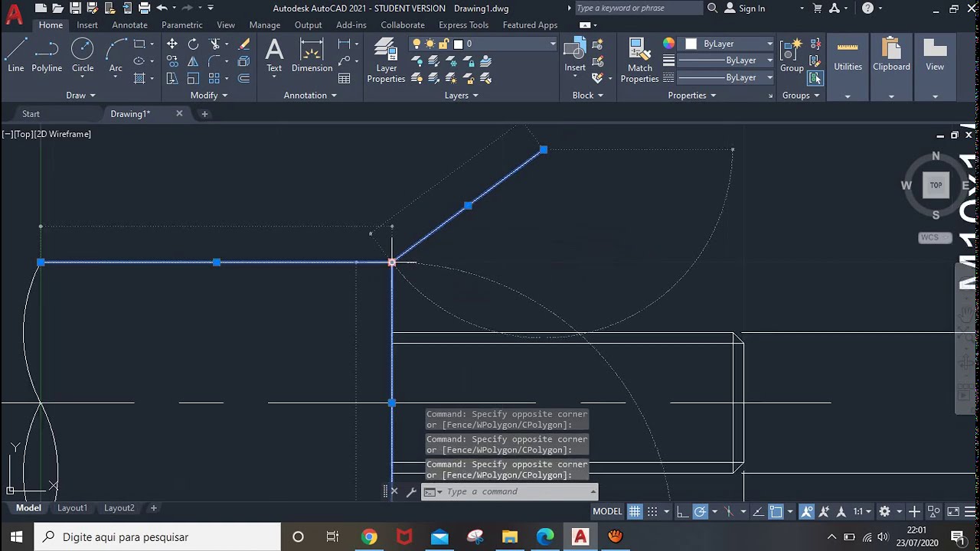
Task: Select the Stretch tool
Action: (x=172, y=78)
